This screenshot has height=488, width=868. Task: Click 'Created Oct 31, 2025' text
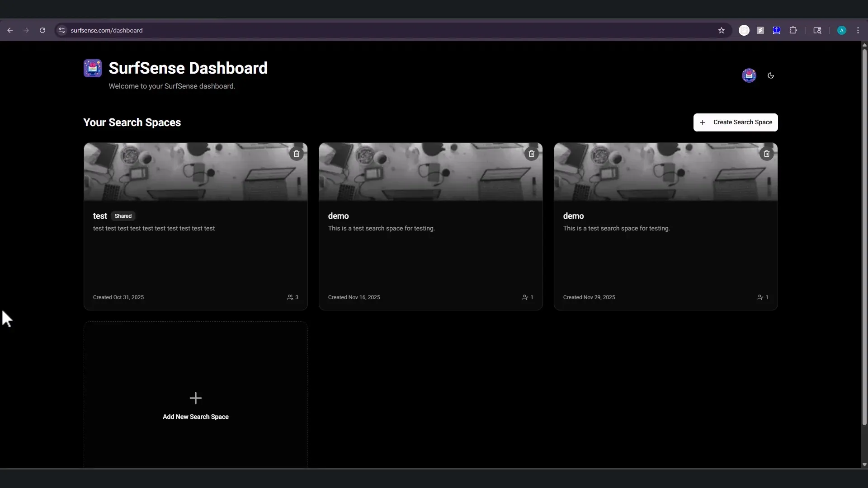(x=118, y=297)
